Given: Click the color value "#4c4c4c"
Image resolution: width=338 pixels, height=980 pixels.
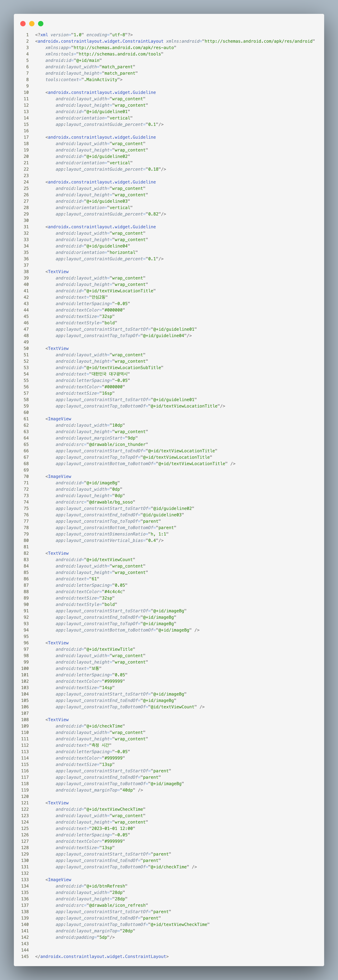Looking at the screenshot, I should (x=113, y=592).
